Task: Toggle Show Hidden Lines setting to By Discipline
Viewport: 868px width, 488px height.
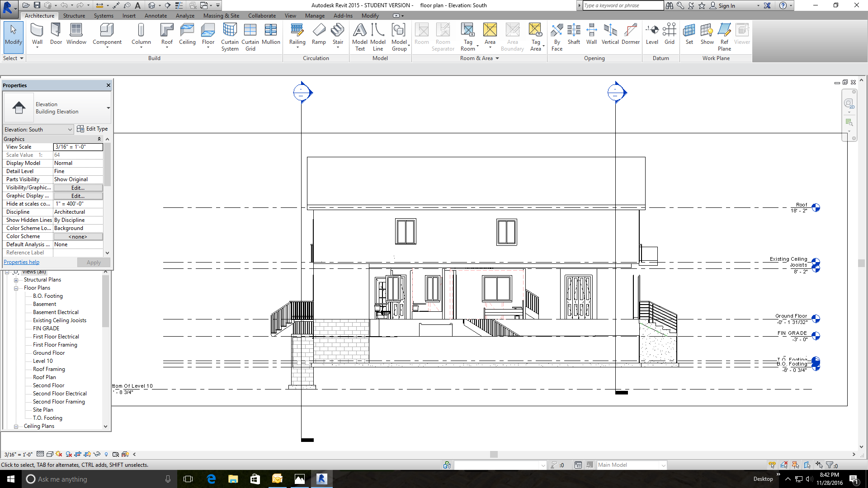Action: (x=78, y=220)
